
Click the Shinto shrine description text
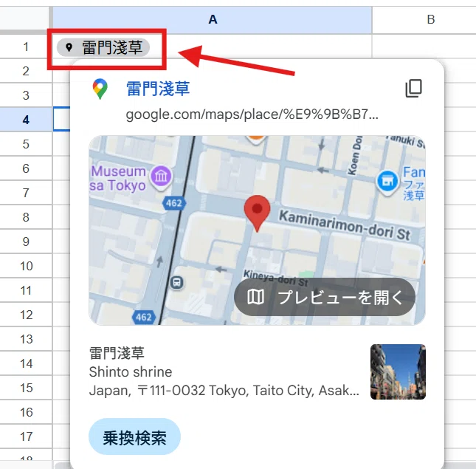131,372
